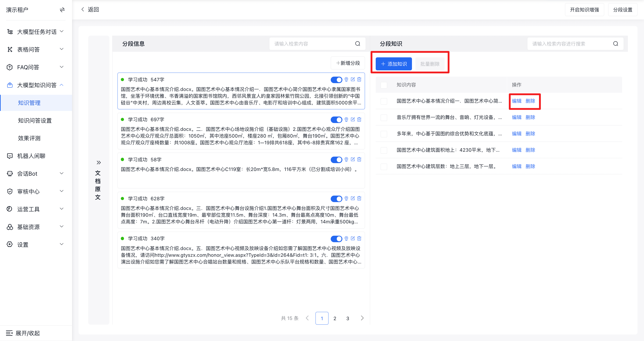Click the 开启知识增强 button

point(584,10)
